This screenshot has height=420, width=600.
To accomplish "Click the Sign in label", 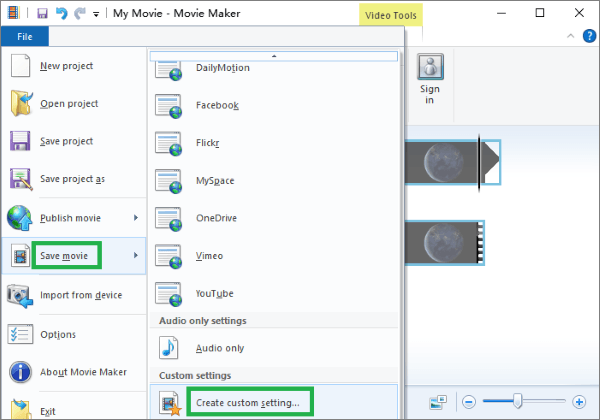I will coord(430,94).
